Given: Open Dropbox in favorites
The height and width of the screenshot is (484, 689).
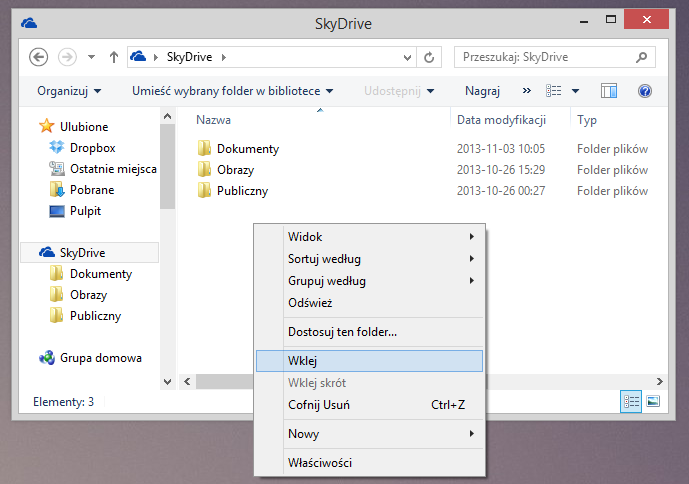Looking at the screenshot, I should (92, 148).
